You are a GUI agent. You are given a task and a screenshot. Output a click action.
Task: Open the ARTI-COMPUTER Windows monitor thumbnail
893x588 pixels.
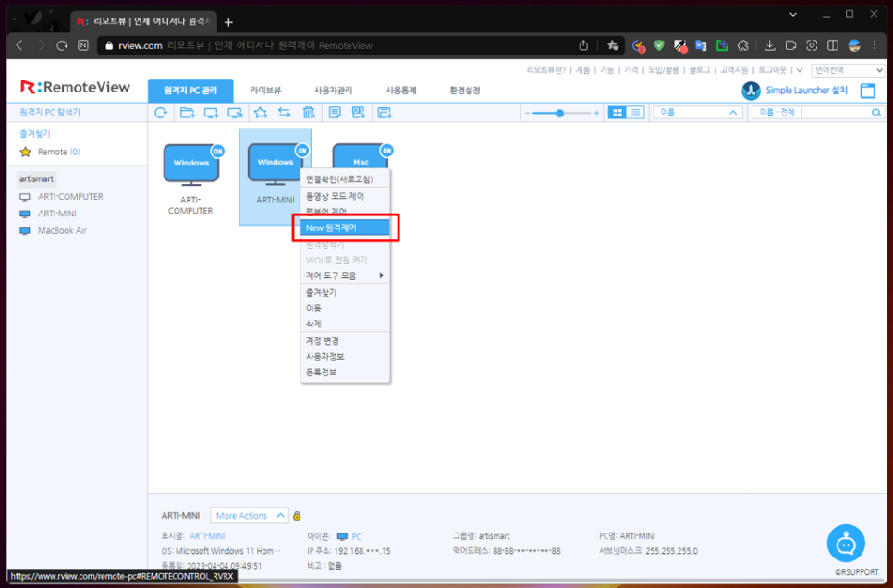point(190,165)
